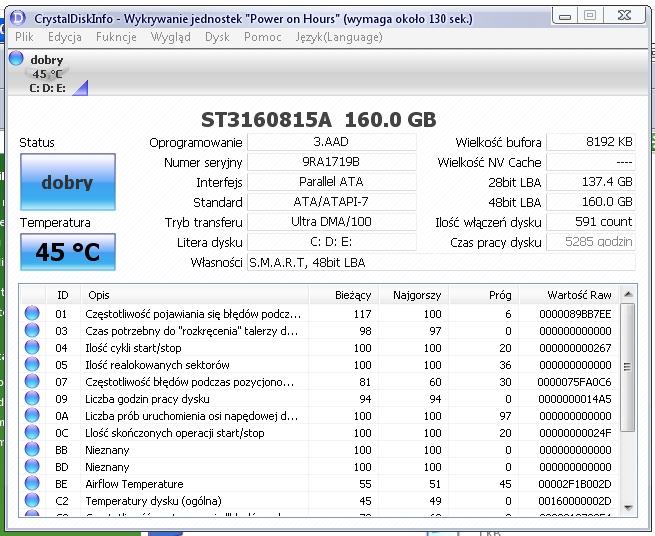Click status orb for attribute BB row
The image size is (655, 536).
32,450
